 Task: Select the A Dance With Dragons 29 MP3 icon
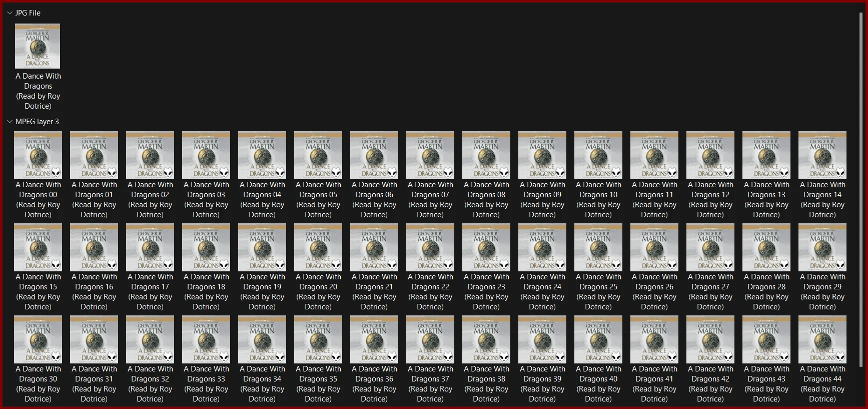(822, 247)
